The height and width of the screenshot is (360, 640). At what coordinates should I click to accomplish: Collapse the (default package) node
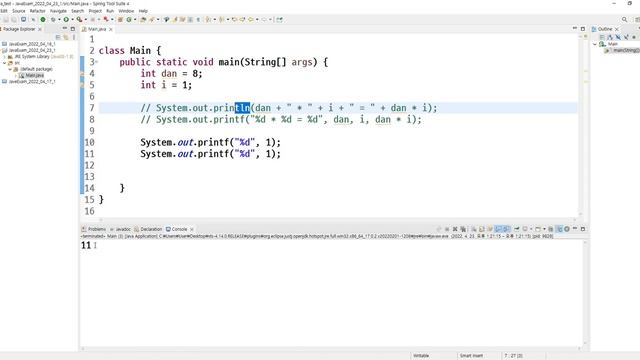click(x=10, y=69)
